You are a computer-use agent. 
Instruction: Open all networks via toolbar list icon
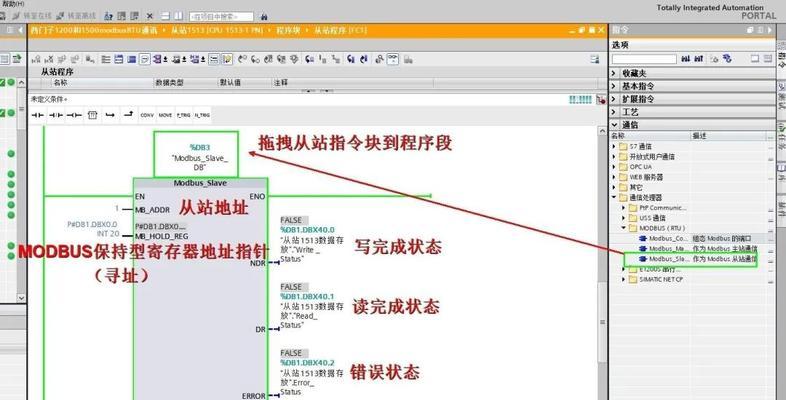point(106,60)
